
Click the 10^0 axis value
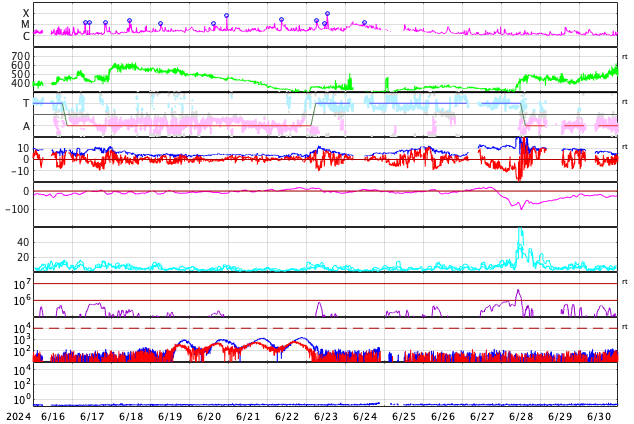pyautogui.click(x=22, y=399)
